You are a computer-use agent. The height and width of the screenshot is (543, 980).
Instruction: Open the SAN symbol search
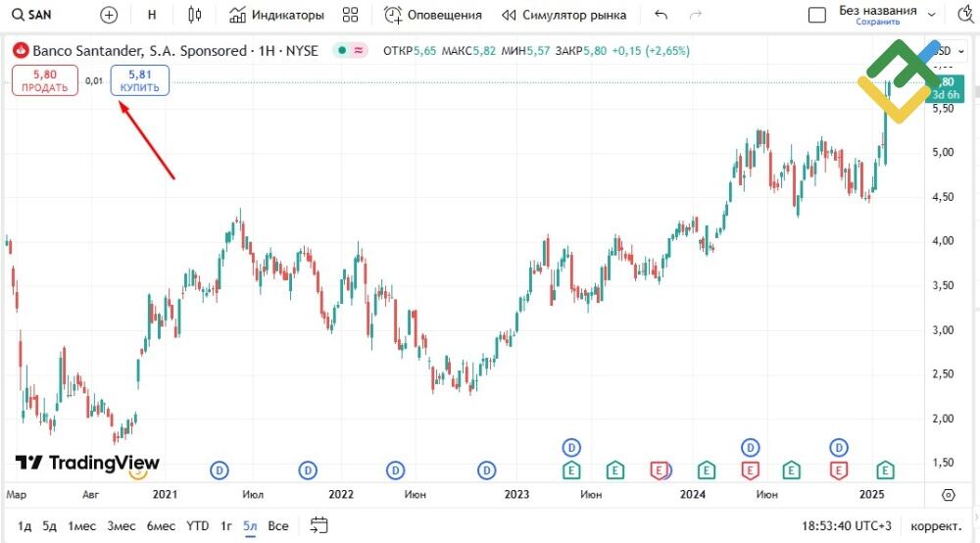point(32,15)
